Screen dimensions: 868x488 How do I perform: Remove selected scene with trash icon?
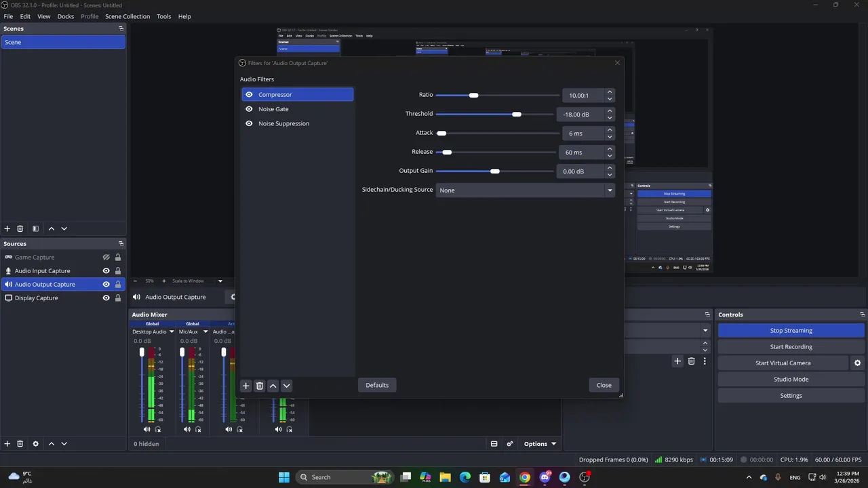tap(20, 229)
